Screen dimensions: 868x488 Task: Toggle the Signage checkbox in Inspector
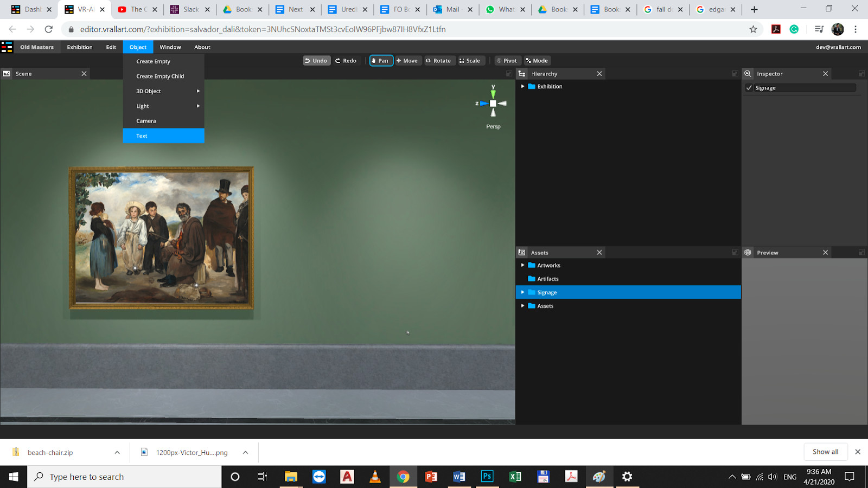click(x=749, y=88)
